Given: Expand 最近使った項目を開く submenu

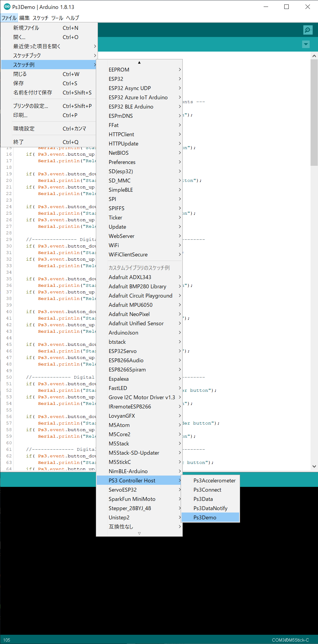Looking at the screenshot, I should (49, 46).
